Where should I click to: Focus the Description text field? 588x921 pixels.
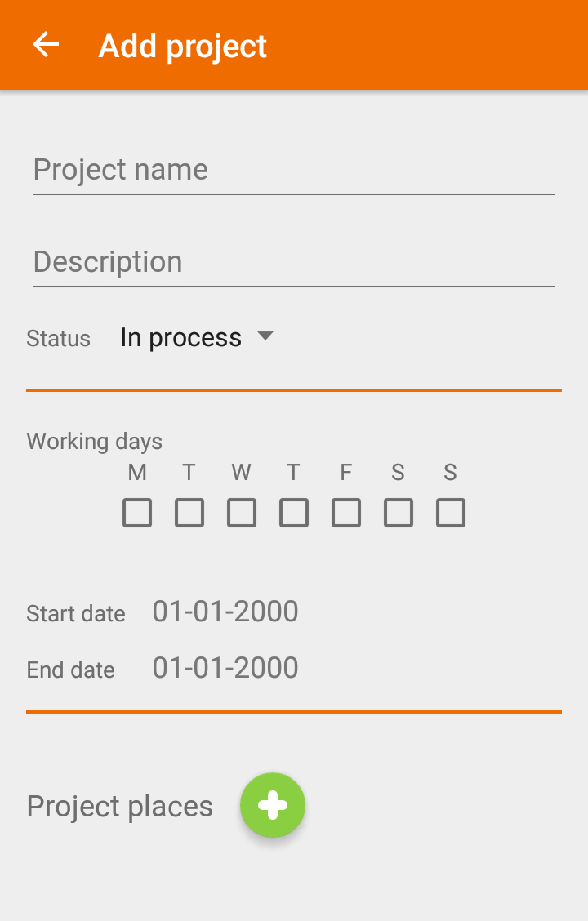click(x=294, y=262)
